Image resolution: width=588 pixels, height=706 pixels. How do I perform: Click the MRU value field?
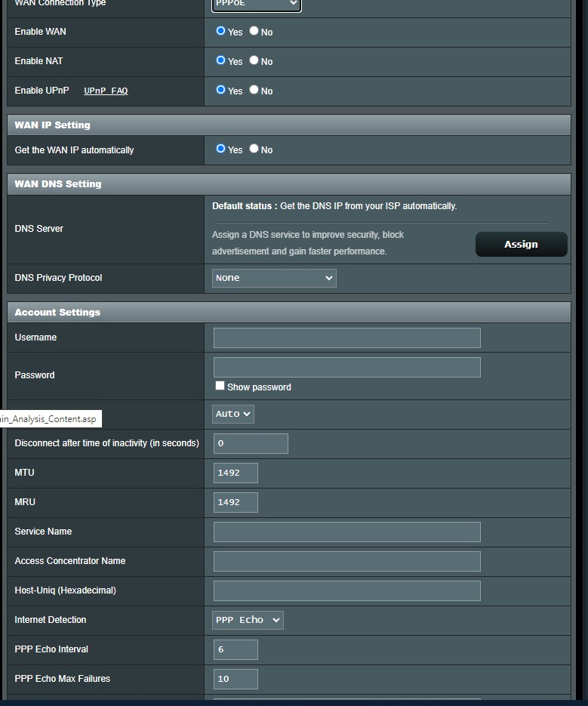[235, 502]
